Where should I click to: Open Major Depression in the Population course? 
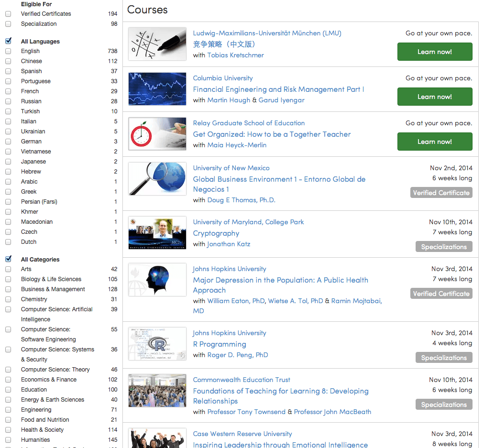point(281,285)
